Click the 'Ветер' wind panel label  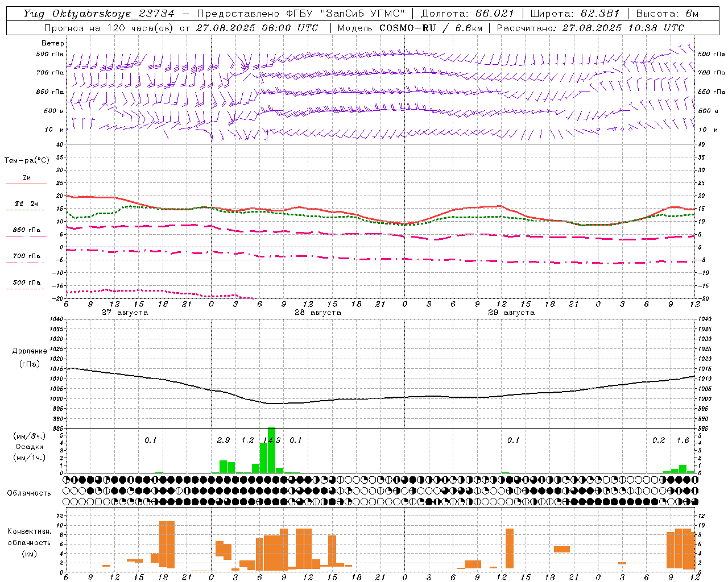[53, 43]
